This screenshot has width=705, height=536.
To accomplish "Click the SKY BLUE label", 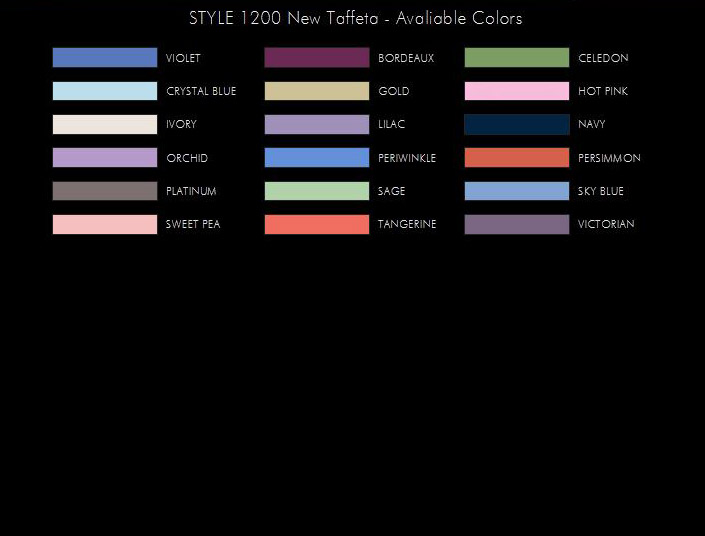I will [601, 191].
